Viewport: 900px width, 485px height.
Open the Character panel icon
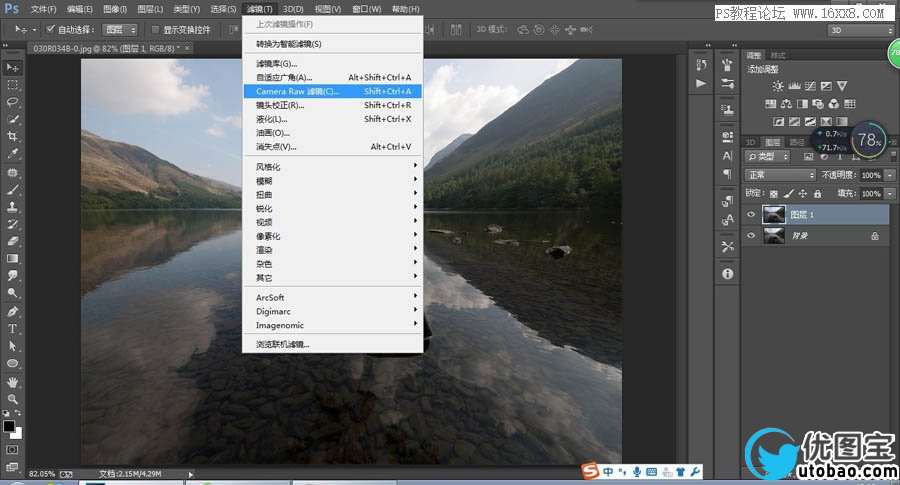tap(728, 156)
